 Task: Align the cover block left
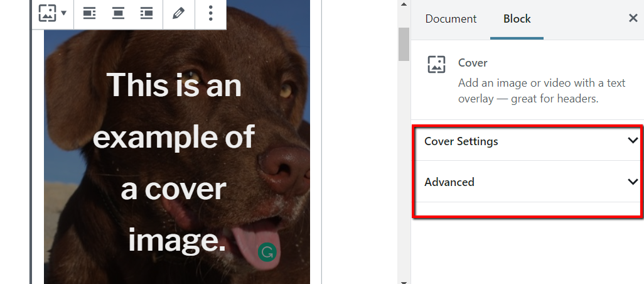pyautogui.click(x=90, y=13)
